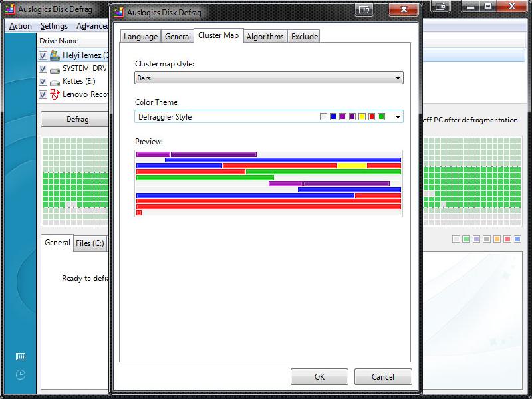Toggle the Kettes (E:) drive checkbox
532x399 pixels.
[43, 82]
